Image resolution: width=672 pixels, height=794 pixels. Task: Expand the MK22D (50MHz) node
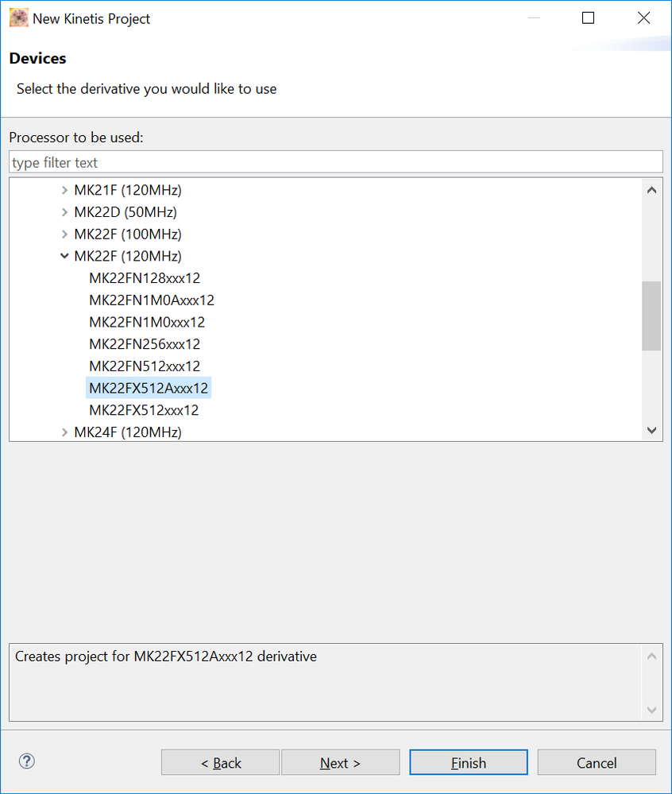(65, 212)
